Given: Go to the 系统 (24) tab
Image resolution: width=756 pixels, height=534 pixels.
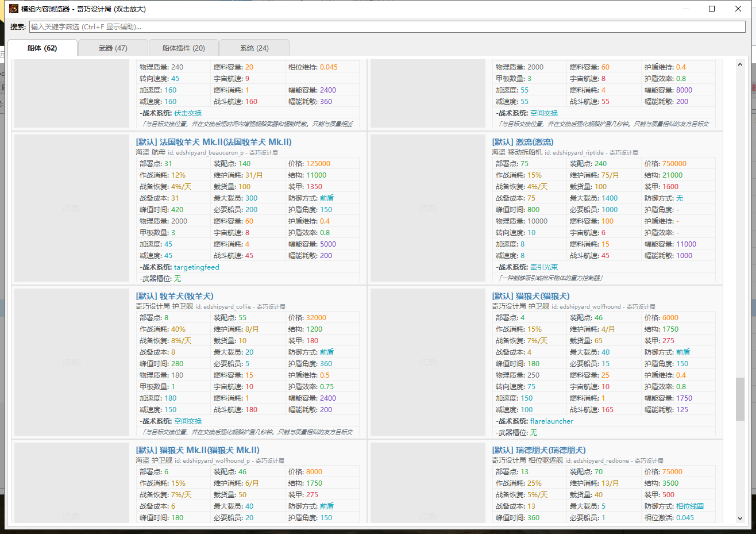Looking at the screenshot, I should [254, 48].
